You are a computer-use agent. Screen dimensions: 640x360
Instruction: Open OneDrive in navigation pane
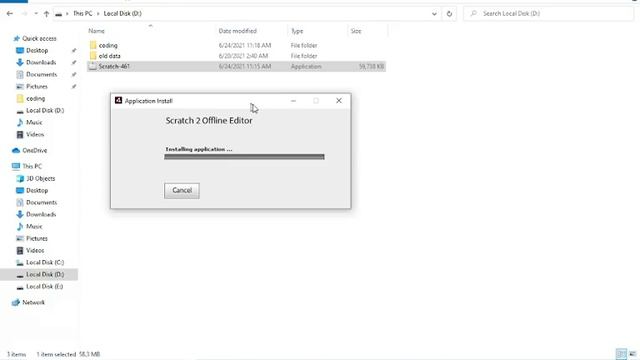[x=34, y=151]
